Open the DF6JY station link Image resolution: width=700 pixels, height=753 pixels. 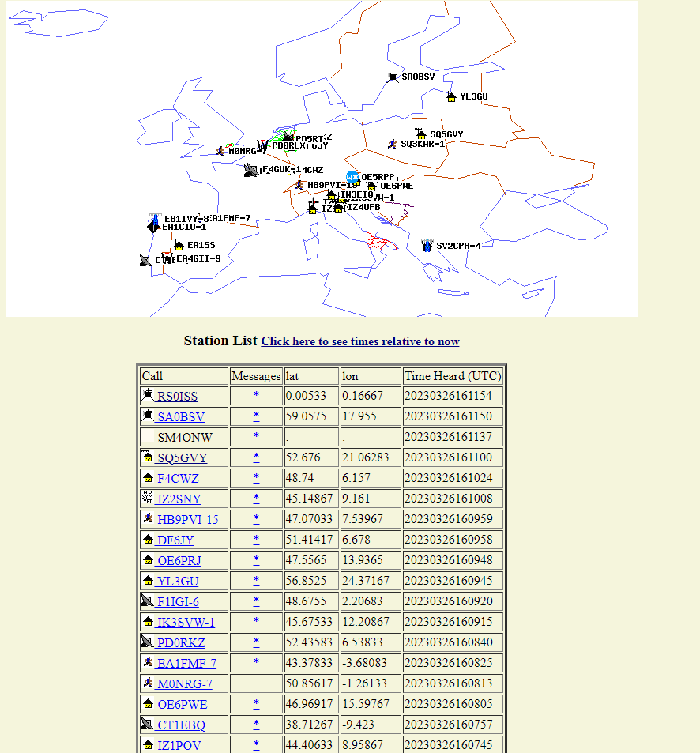pos(175,540)
